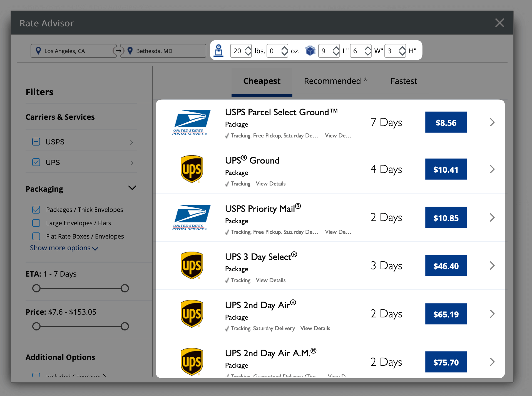The width and height of the screenshot is (532, 396).
Task: Click the scale weight icon
Action: point(219,51)
